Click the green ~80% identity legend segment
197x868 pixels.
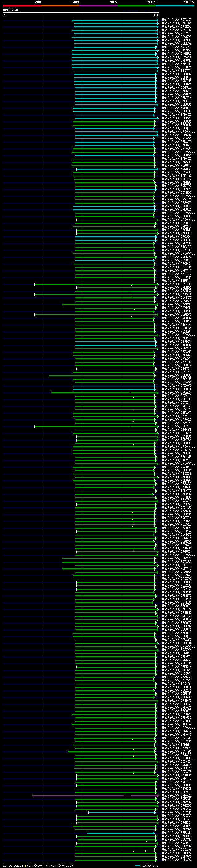137,6
